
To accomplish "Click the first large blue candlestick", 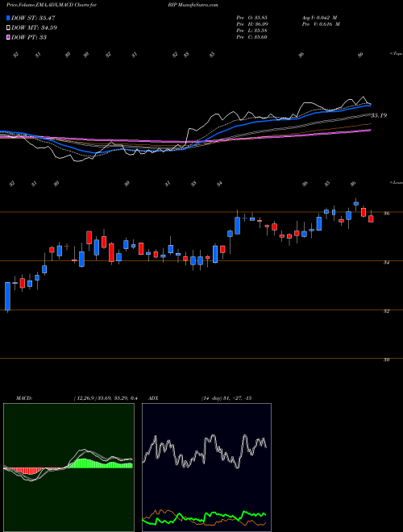I will point(7,296).
